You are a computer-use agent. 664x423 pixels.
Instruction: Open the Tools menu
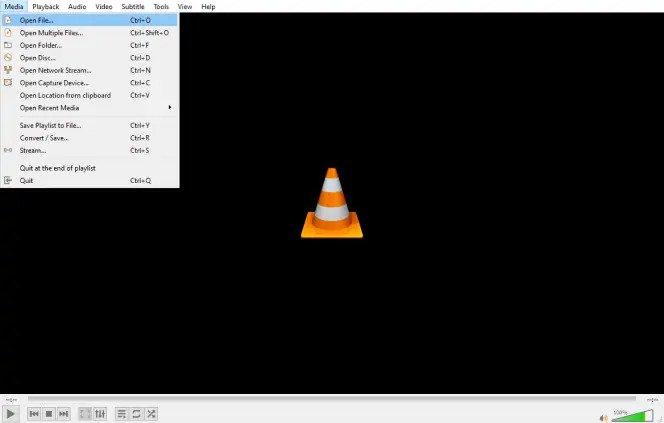[x=161, y=6]
